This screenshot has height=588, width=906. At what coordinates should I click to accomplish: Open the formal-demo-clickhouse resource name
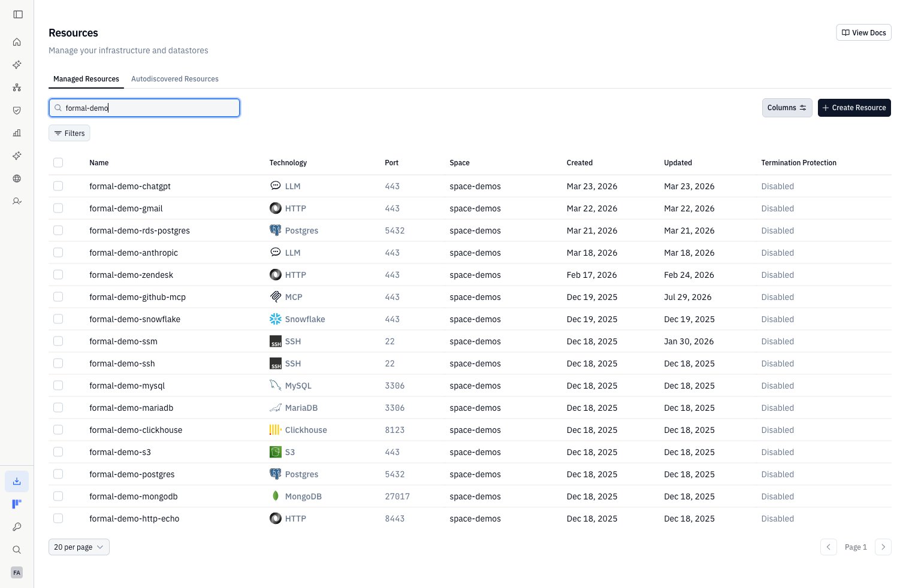(135, 430)
